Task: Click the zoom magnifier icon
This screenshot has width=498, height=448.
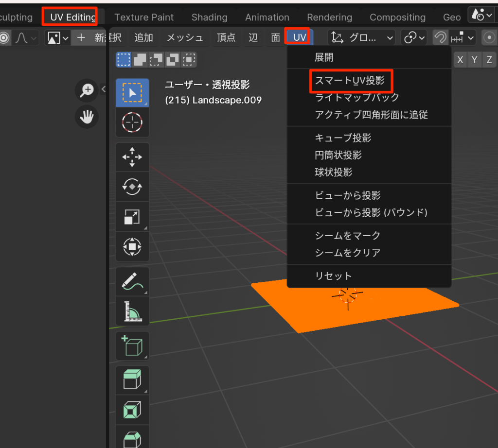Action: [87, 89]
